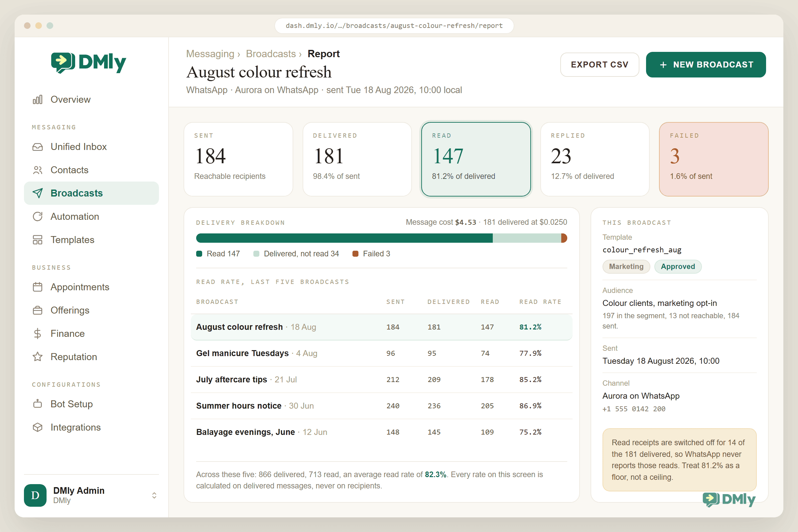Click the Approved status tag
The width and height of the screenshot is (798, 532).
pyautogui.click(x=678, y=267)
